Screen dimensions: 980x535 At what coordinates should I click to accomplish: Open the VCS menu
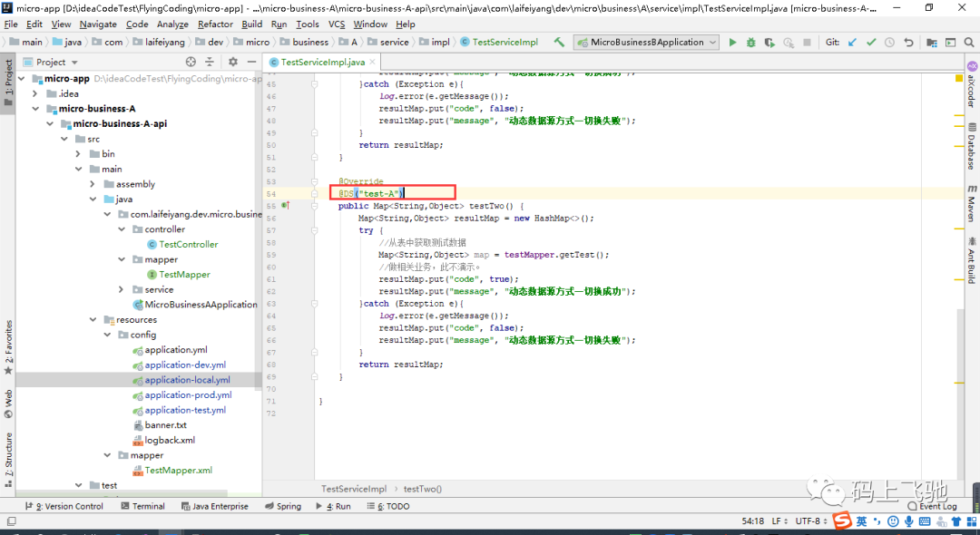(337, 24)
